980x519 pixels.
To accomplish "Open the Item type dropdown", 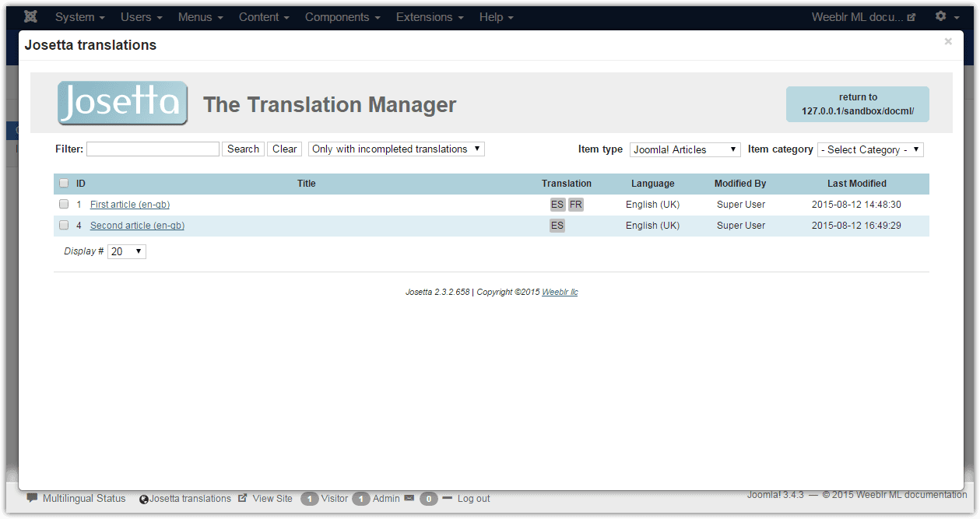I will pos(685,149).
